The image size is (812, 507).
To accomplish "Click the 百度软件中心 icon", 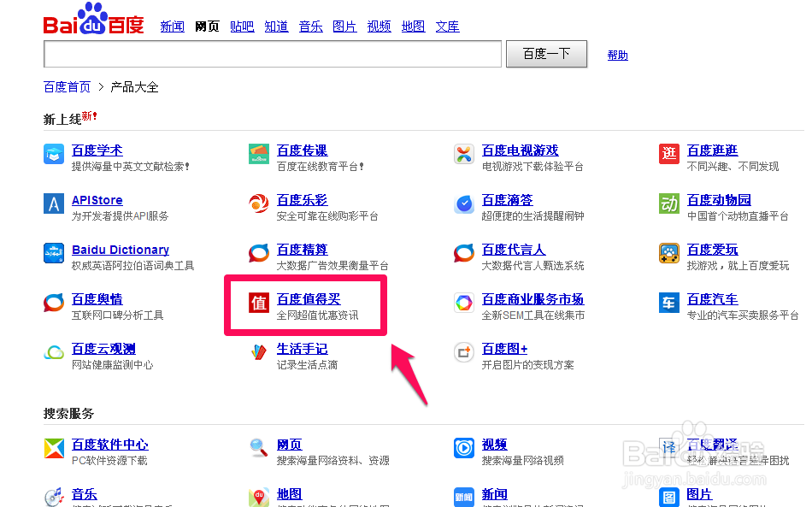I will 54,448.
